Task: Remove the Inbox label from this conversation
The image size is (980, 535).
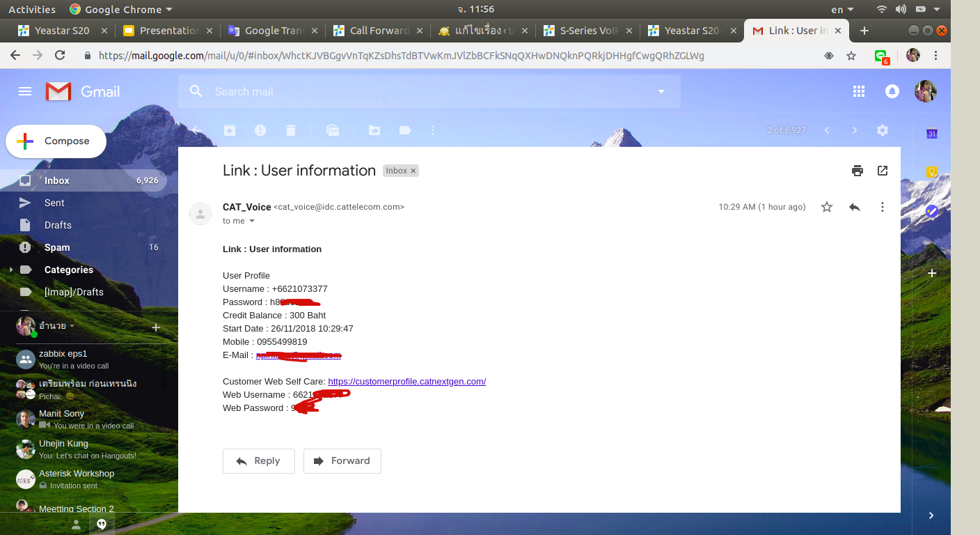Action: point(413,171)
